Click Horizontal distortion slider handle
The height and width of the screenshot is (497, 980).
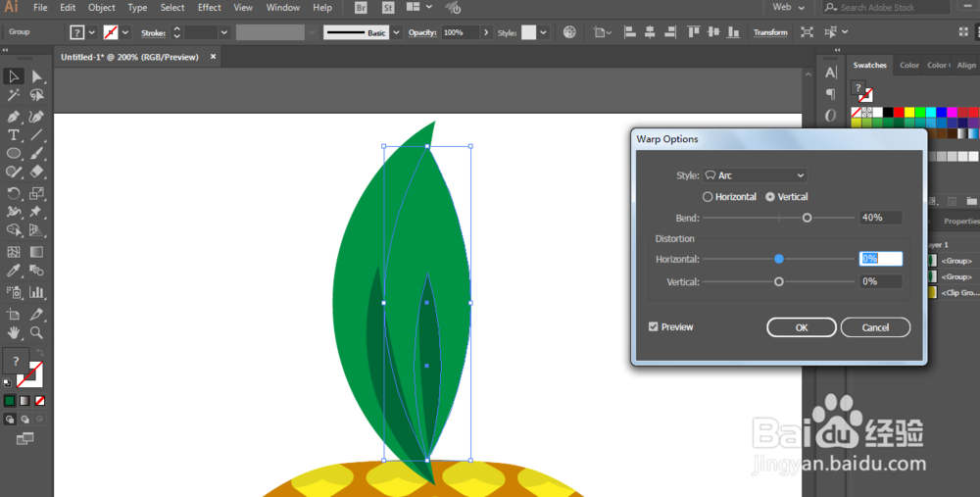779,259
